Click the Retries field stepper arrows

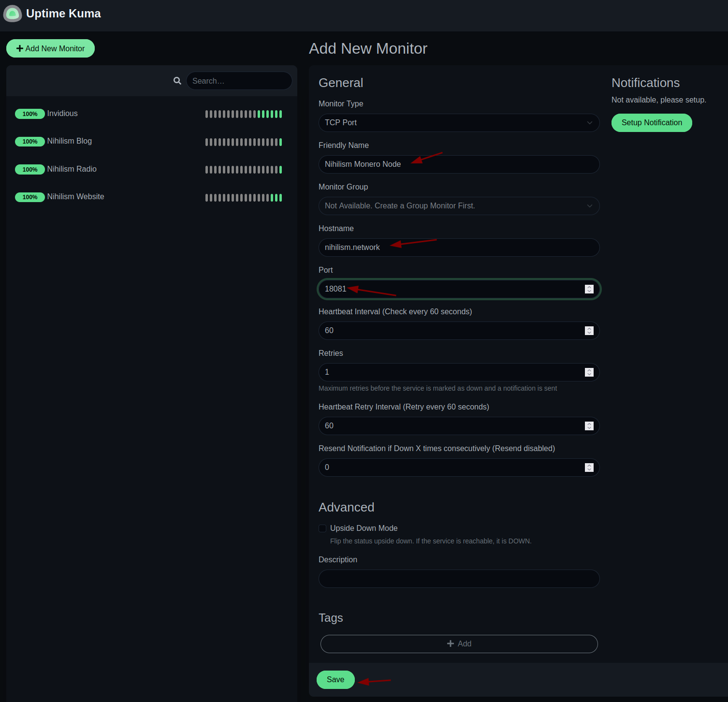[589, 372]
